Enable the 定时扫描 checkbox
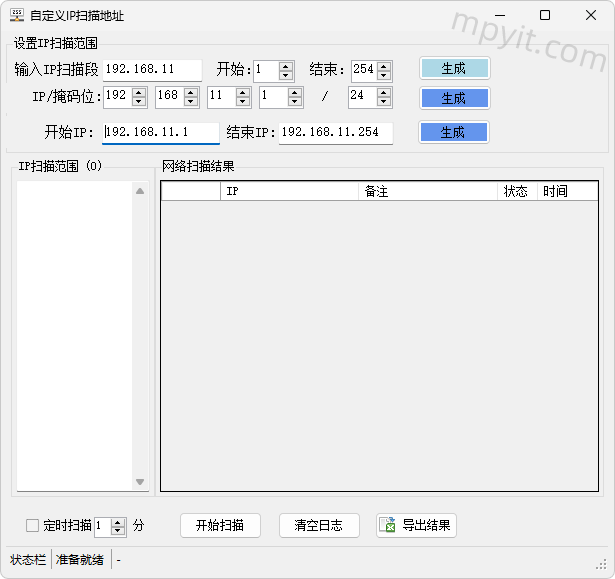The width and height of the screenshot is (615, 579). 32,526
